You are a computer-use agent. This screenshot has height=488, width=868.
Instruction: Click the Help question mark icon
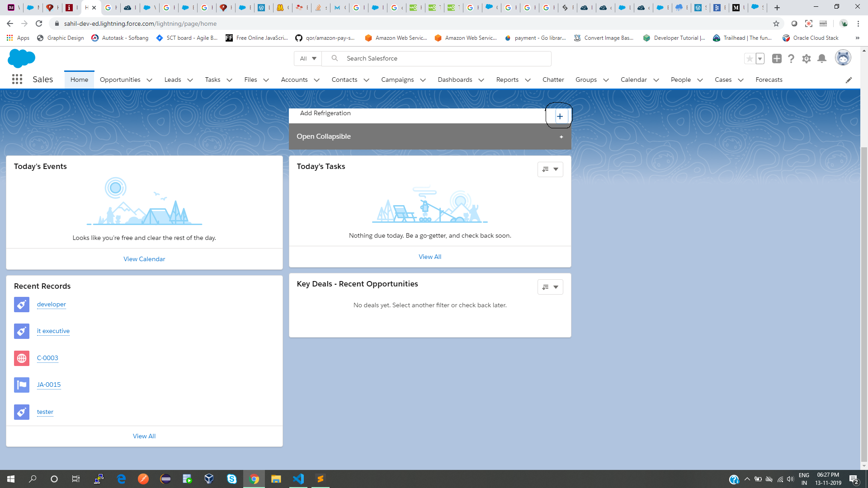point(791,59)
